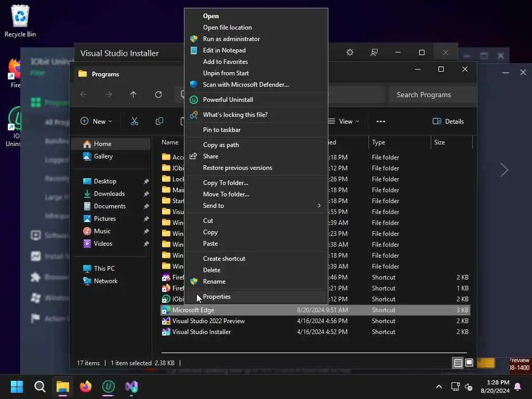Select Delete in the context menu
The height and width of the screenshot is (399, 532).
[x=211, y=270]
